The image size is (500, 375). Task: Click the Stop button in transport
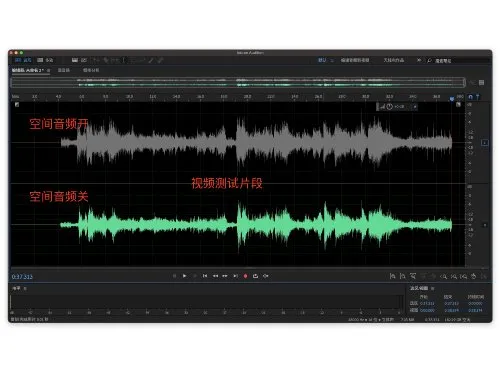pyautogui.click(x=174, y=276)
